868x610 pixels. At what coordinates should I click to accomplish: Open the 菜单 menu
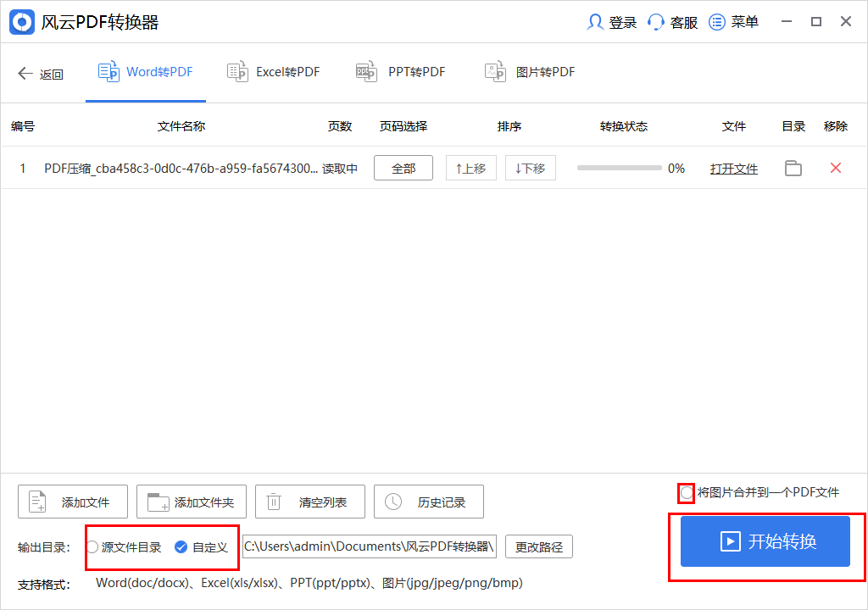pyautogui.click(x=734, y=21)
